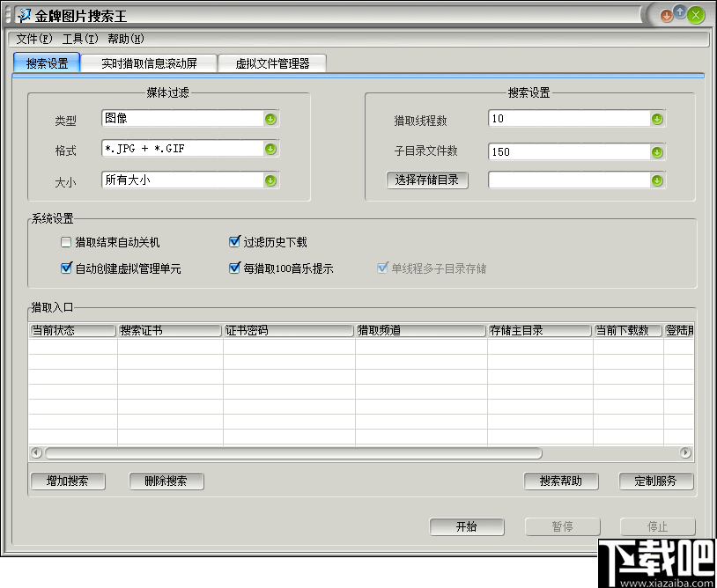Image resolution: width=717 pixels, height=588 pixels.
Task: Click the 当前状态 column header
Action: pos(73,331)
